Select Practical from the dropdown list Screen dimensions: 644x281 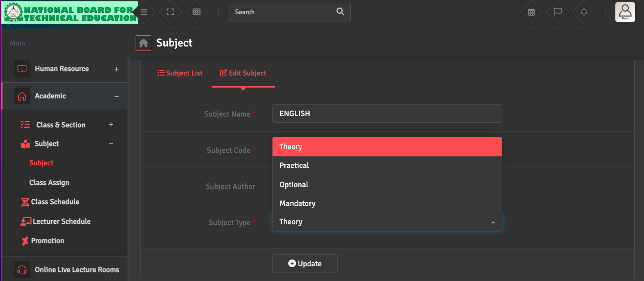pos(294,165)
